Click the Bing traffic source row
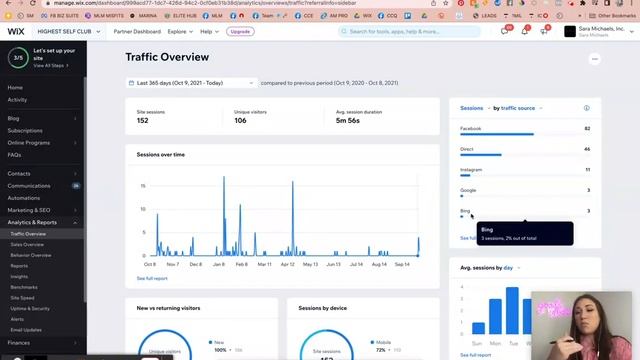Viewport: 640px width, 360px height. coord(525,213)
